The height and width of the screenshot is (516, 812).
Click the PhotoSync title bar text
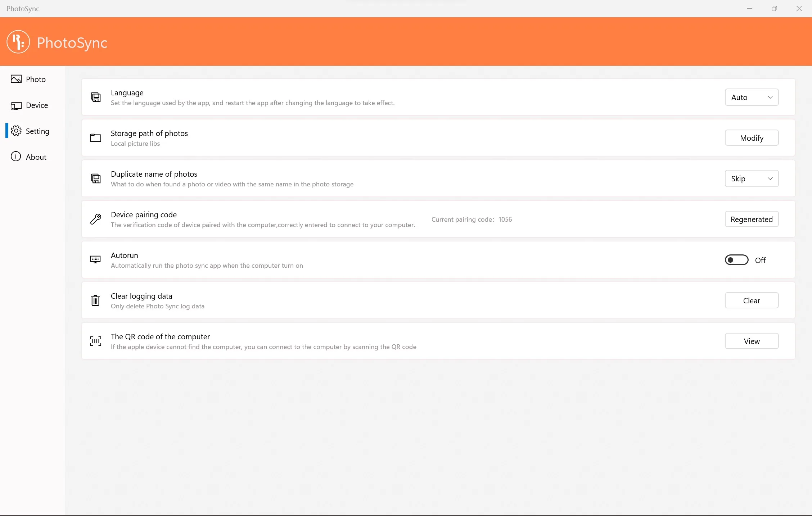tap(23, 9)
